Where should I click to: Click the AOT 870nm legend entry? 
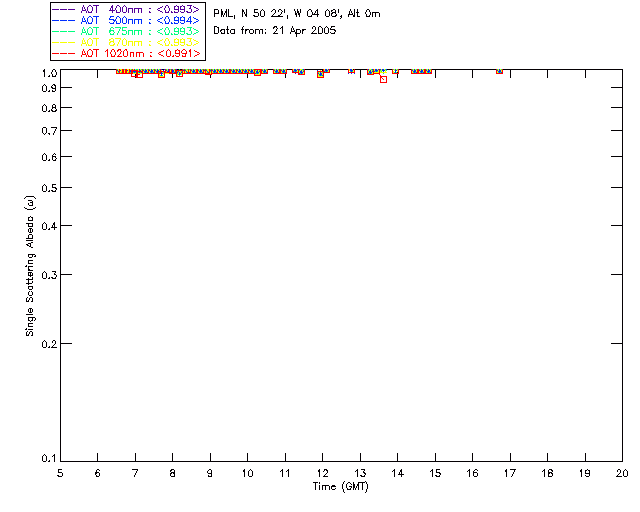tap(126, 42)
